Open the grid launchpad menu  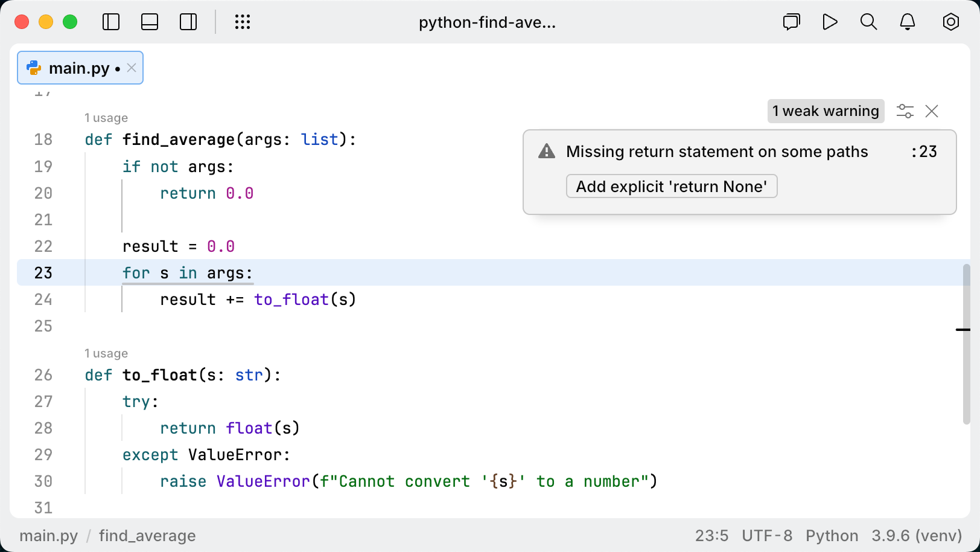pyautogui.click(x=243, y=22)
